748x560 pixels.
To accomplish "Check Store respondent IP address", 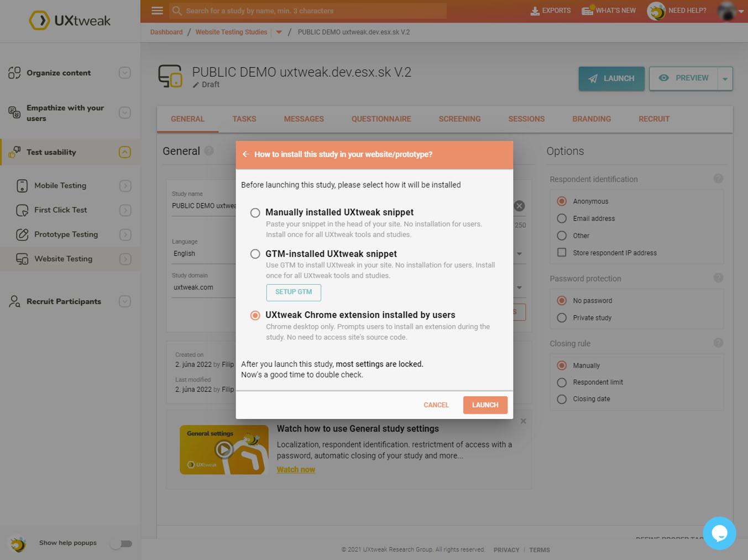I will point(561,253).
